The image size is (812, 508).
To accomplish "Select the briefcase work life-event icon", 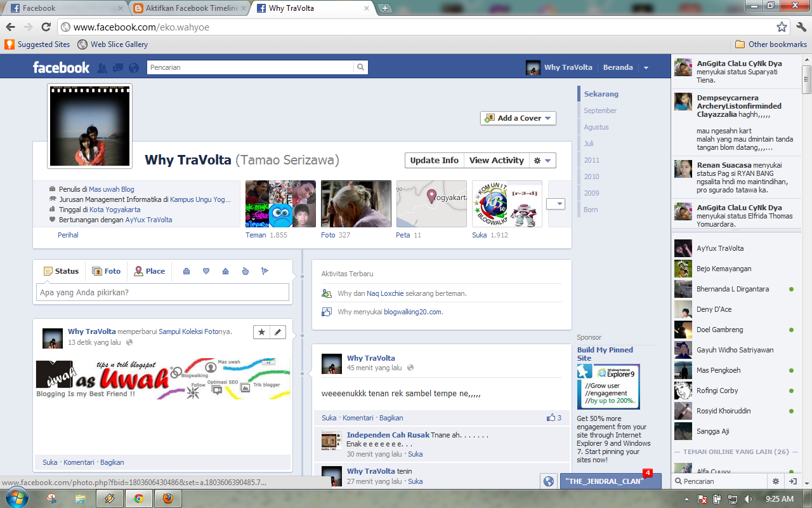I will pyautogui.click(x=186, y=271).
